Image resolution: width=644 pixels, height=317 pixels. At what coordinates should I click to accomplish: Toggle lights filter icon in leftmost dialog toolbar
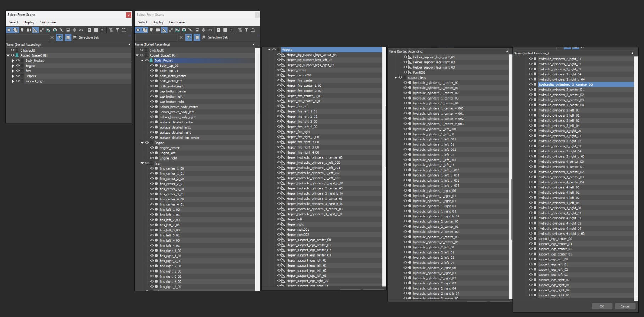22,30
